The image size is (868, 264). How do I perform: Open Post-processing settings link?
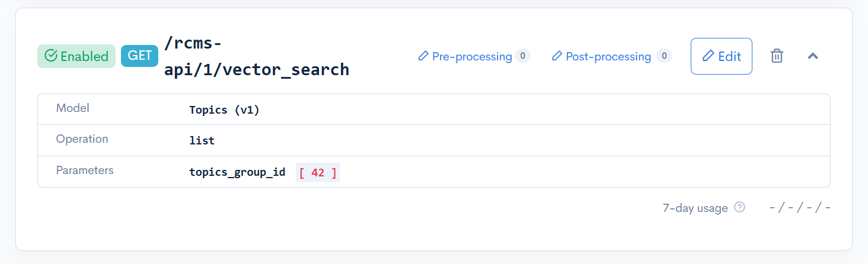coord(608,56)
